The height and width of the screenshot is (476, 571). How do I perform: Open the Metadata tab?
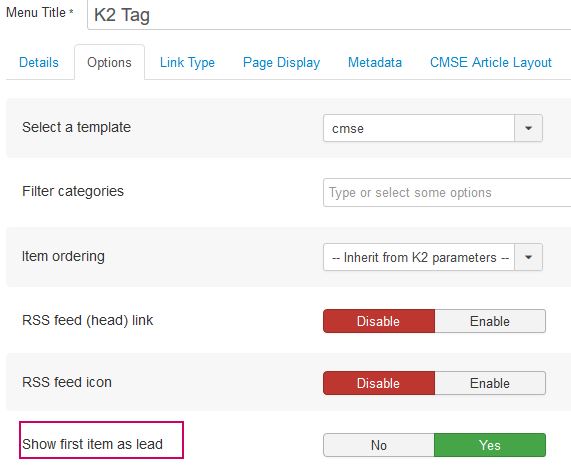pos(375,62)
